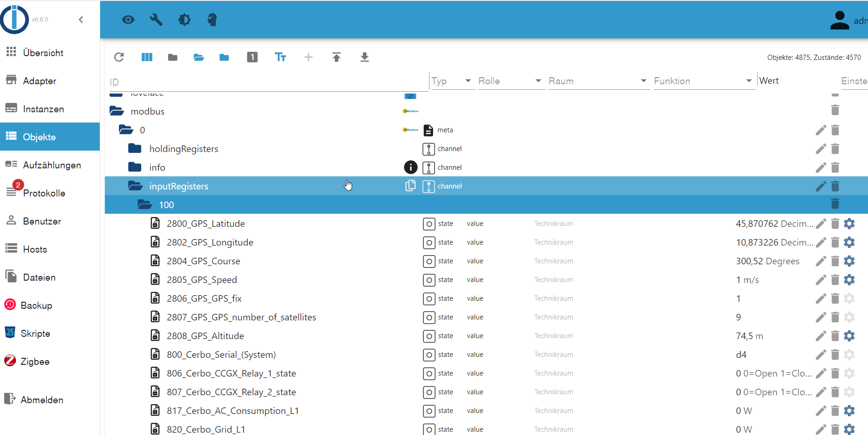Screen dimensions: 868x435
Task: Open Zigbee in the sidebar
Action: click(50, 362)
